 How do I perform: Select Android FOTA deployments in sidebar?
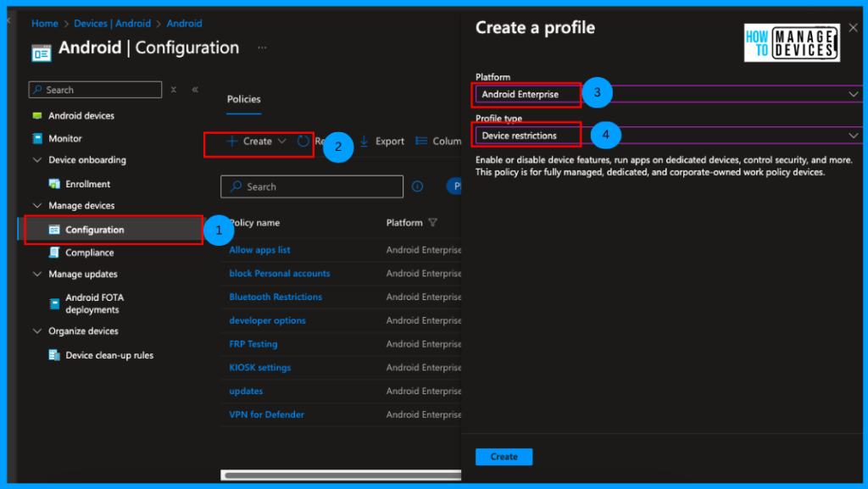coord(94,303)
